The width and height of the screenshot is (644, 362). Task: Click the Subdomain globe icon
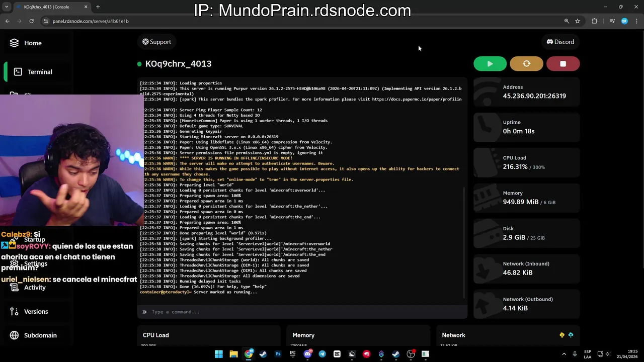point(14,335)
